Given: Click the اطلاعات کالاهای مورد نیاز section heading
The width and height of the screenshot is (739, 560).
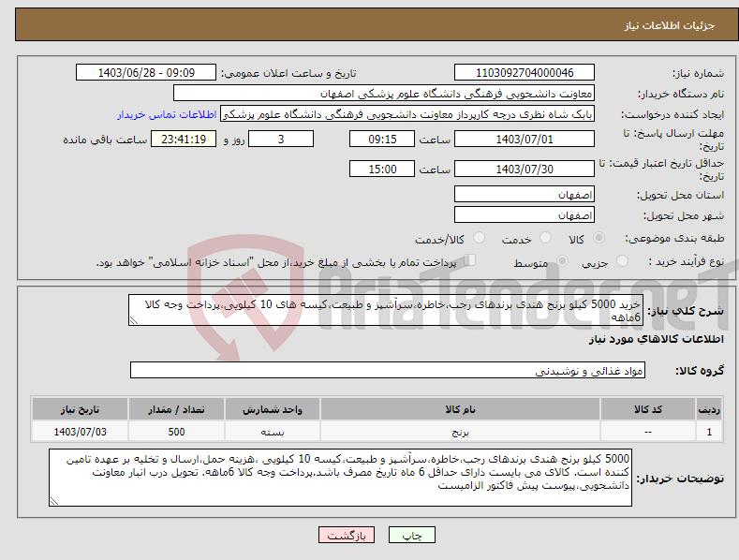Looking at the screenshot, I should [x=656, y=339].
